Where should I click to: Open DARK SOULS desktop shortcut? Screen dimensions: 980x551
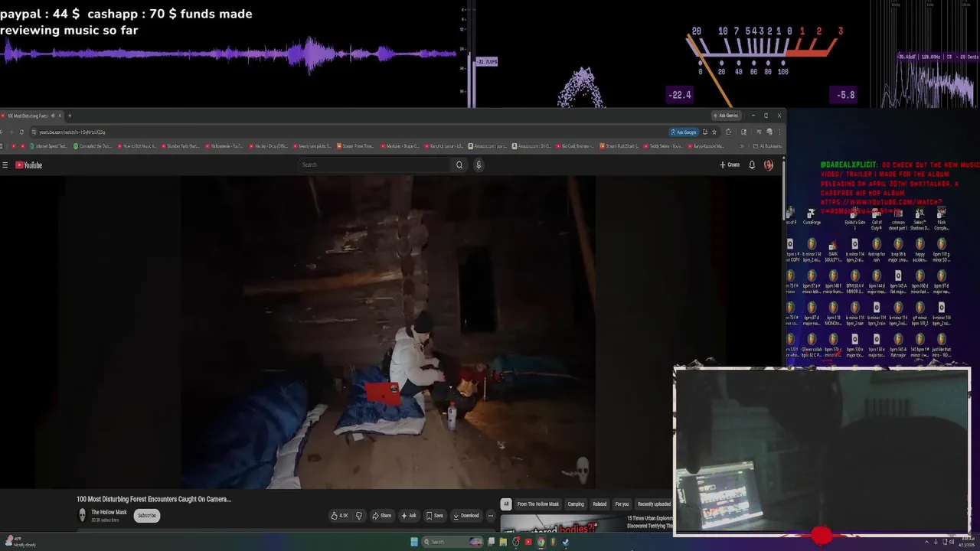(x=833, y=249)
